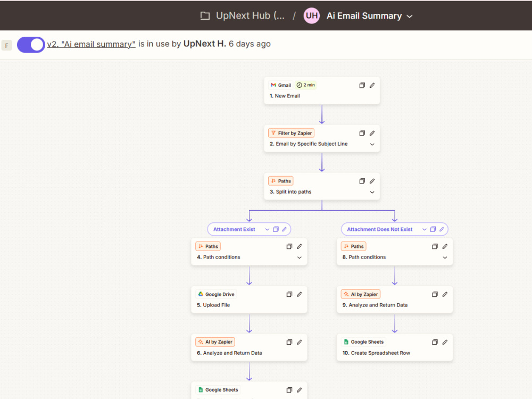Click the UH avatar badge

tap(311, 16)
